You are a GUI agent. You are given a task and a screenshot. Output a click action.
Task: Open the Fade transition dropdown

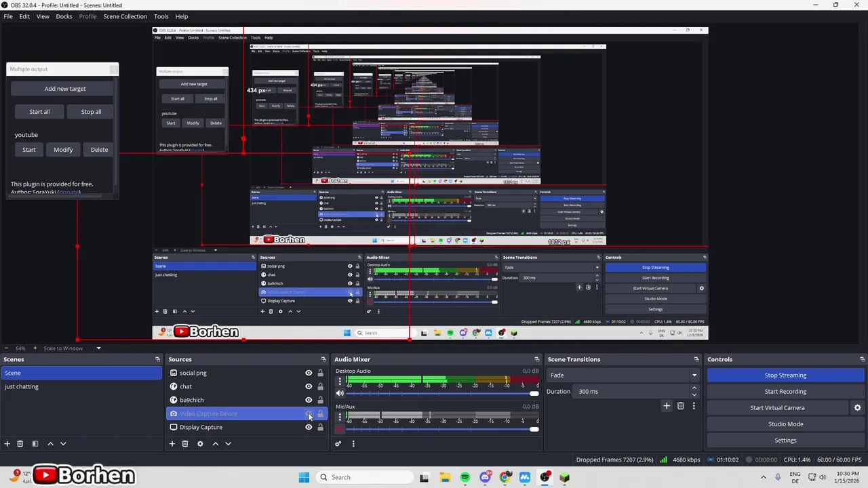(x=623, y=375)
